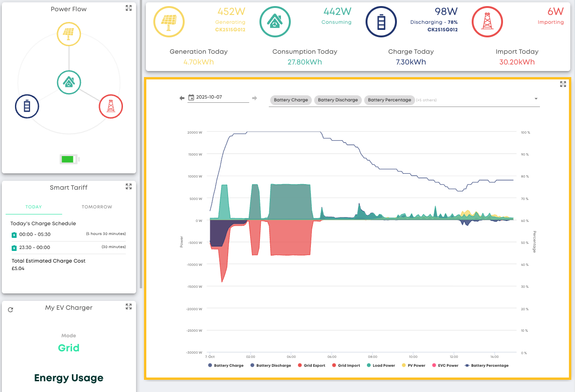The width and height of the screenshot is (575, 392).
Task: Click the battery icon in Power Flow diagram
Action: [x=27, y=107]
